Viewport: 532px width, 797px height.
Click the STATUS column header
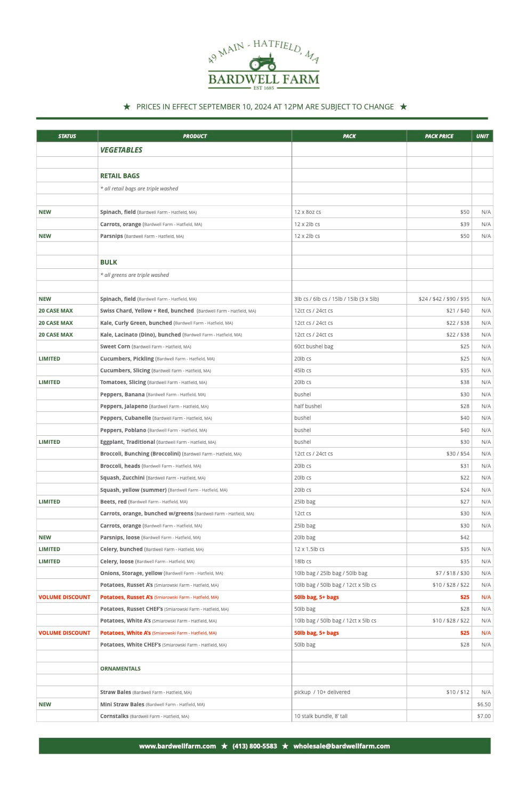[67, 136]
